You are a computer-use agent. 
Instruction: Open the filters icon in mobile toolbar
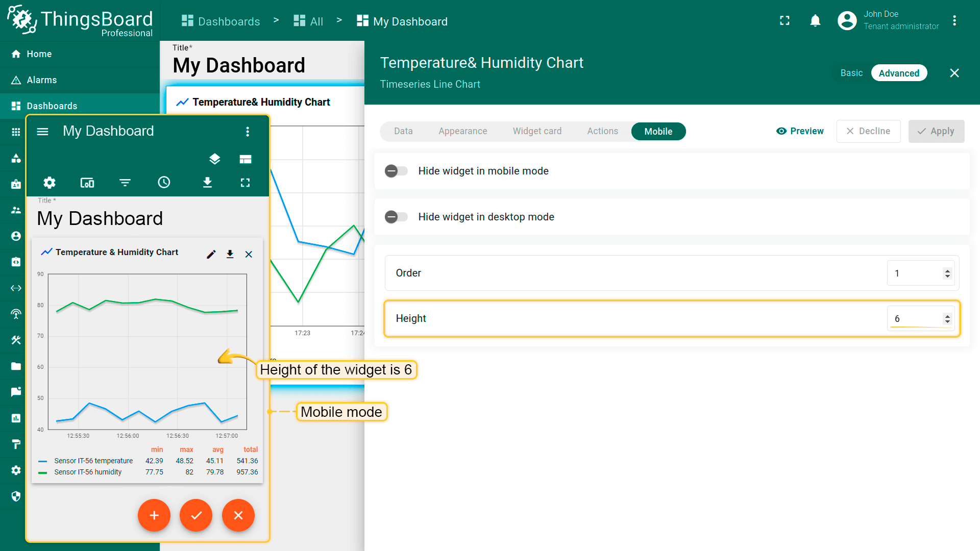tap(125, 183)
